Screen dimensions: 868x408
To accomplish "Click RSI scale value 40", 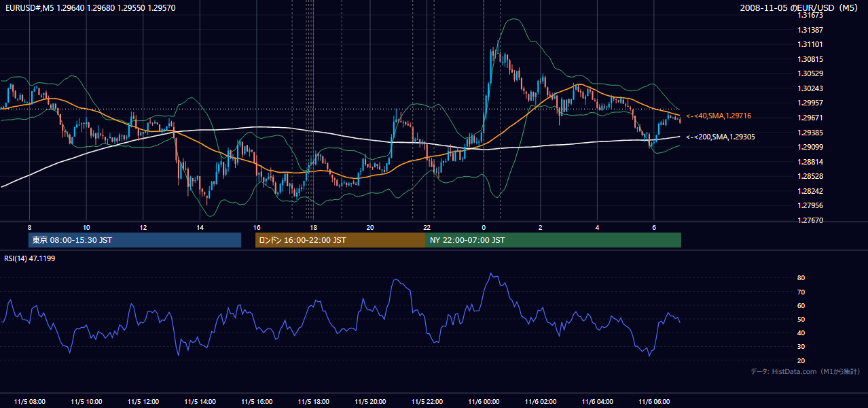I will (x=801, y=333).
